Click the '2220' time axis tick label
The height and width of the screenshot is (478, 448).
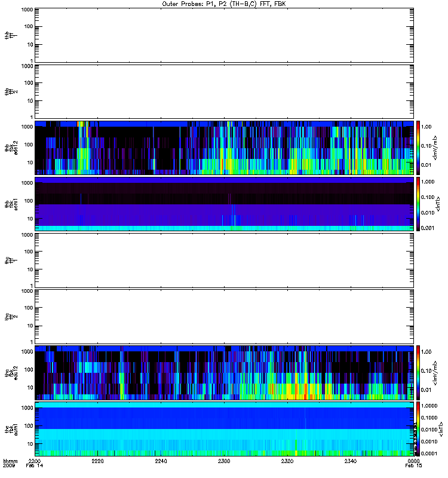tap(97, 461)
